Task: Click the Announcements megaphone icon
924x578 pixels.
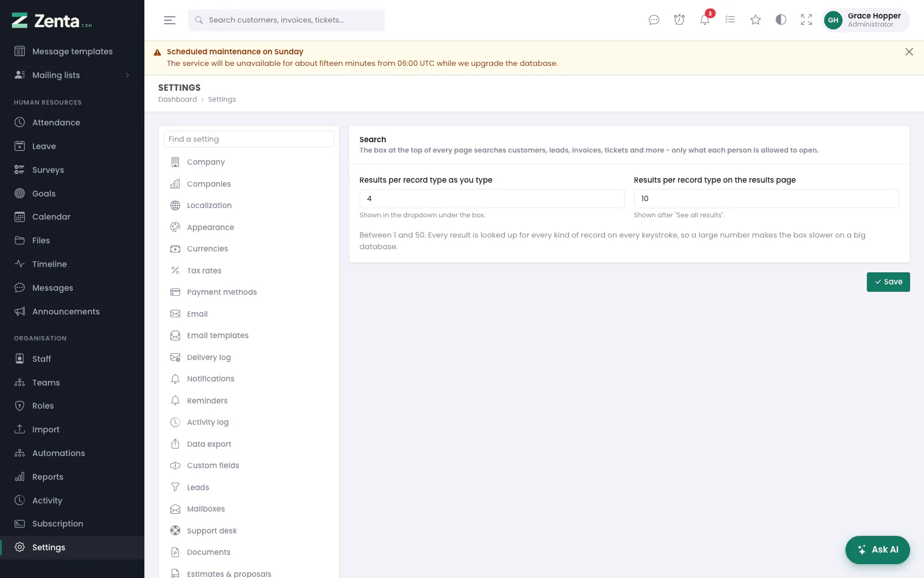Action: [x=20, y=312]
